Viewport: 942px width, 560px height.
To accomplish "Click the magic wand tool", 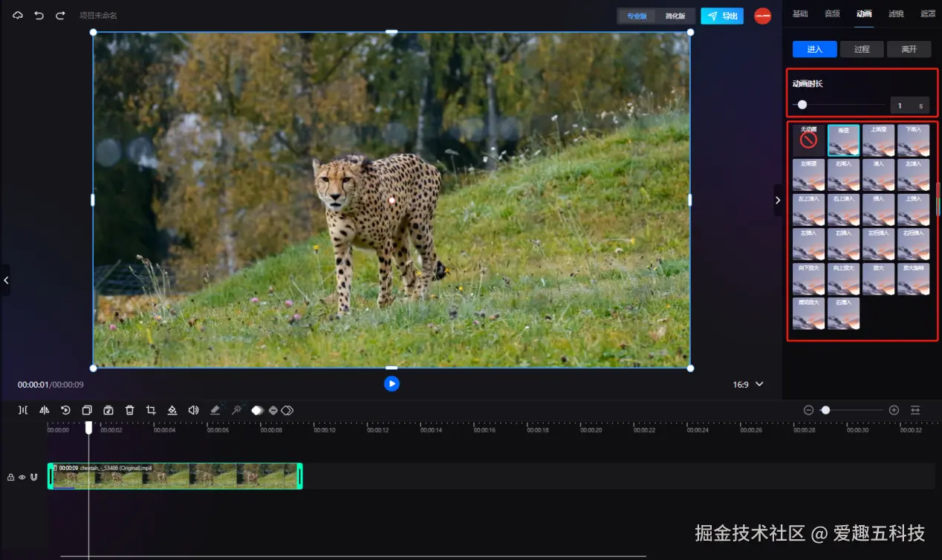I will (x=237, y=410).
